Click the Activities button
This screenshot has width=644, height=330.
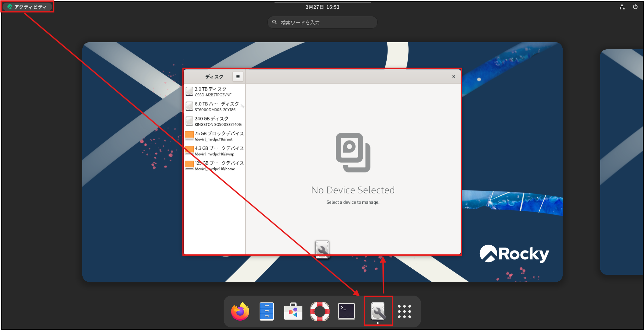(28, 7)
